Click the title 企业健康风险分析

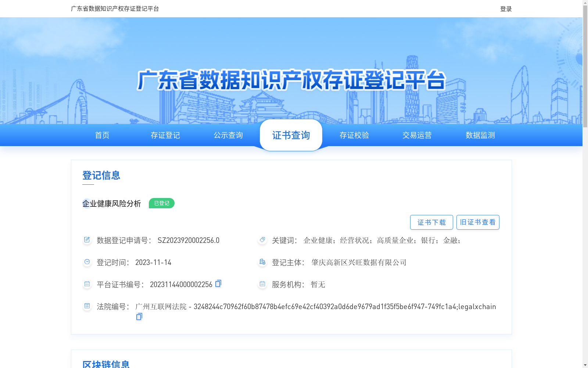coord(112,204)
